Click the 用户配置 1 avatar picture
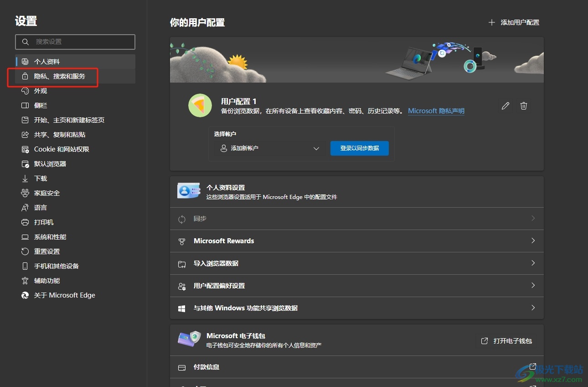The image size is (588, 387). [x=200, y=105]
